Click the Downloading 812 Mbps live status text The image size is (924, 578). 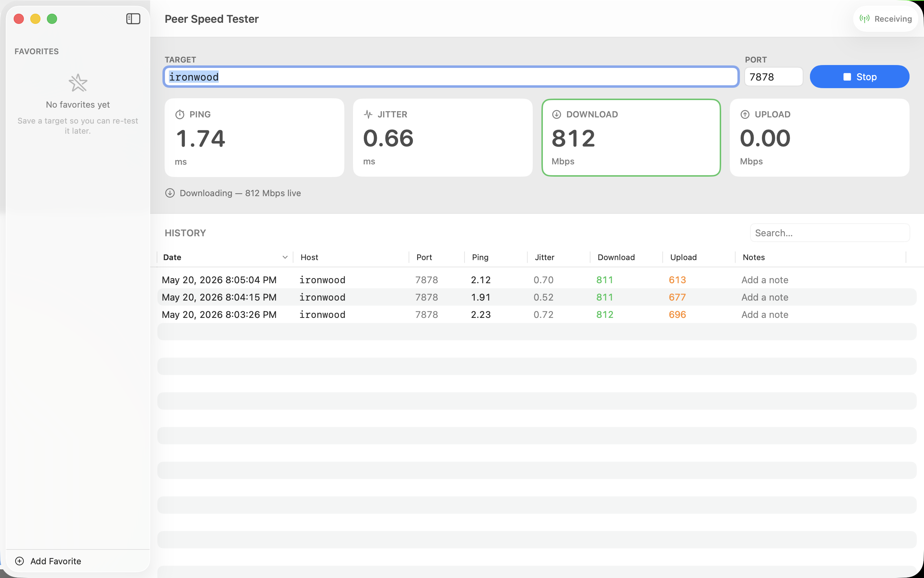[x=240, y=193]
